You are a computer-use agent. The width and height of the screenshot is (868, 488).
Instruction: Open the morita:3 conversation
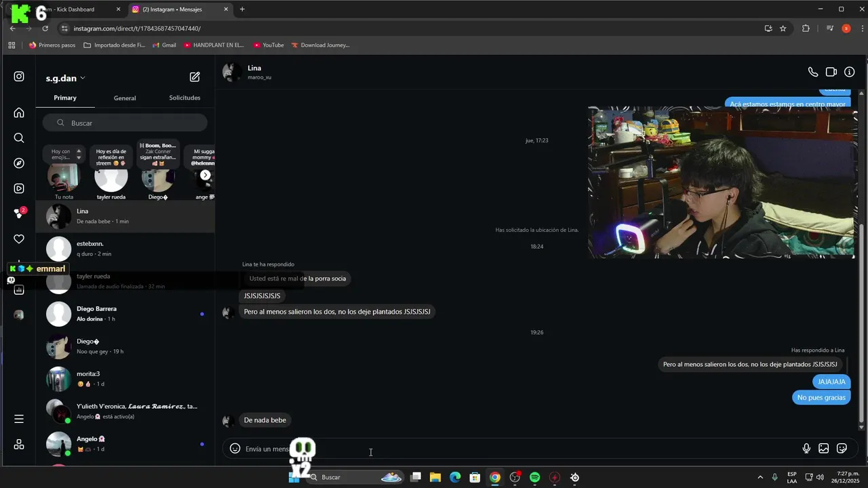[x=125, y=379]
